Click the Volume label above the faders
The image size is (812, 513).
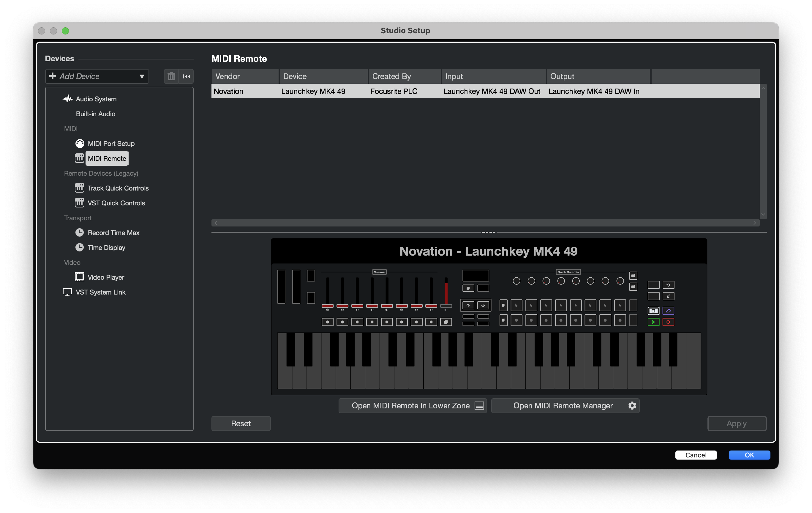tap(379, 272)
